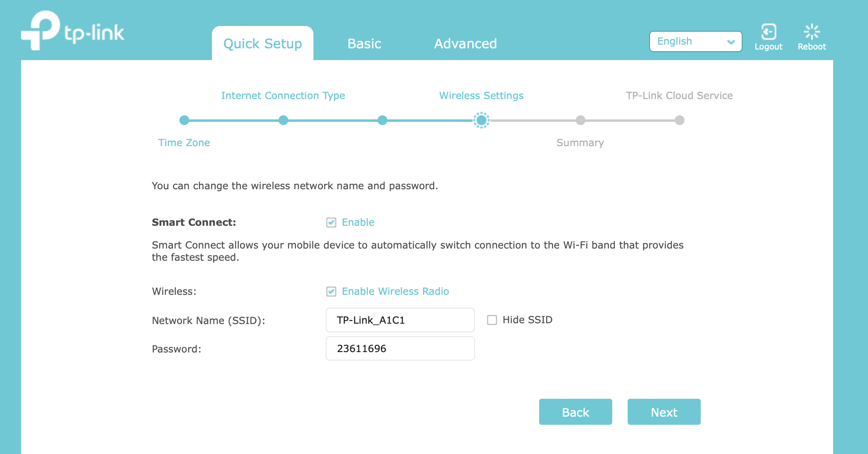
Task: Open the Quick Setup tab
Action: click(x=262, y=43)
